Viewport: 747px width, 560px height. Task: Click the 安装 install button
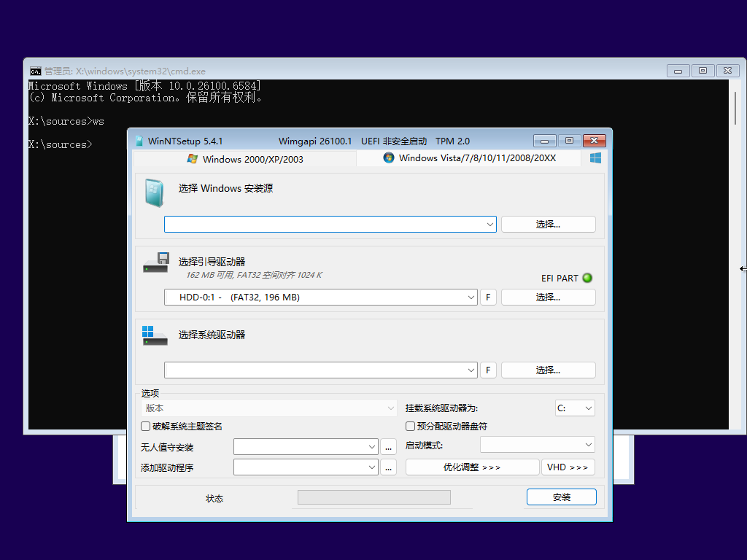point(562,497)
